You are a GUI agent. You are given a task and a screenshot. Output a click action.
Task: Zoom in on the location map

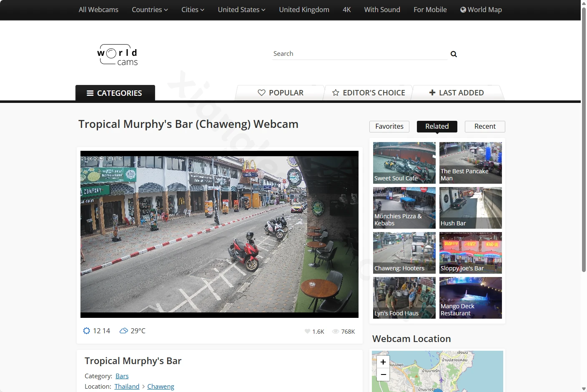click(383, 362)
